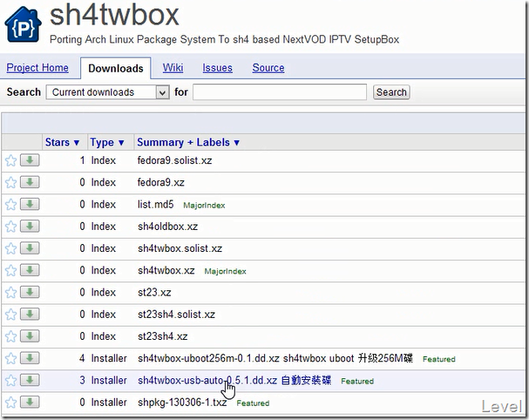Select the Downloads tab
This screenshot has height=420, width=529.
pyautogui.click(x=116, y=69)
